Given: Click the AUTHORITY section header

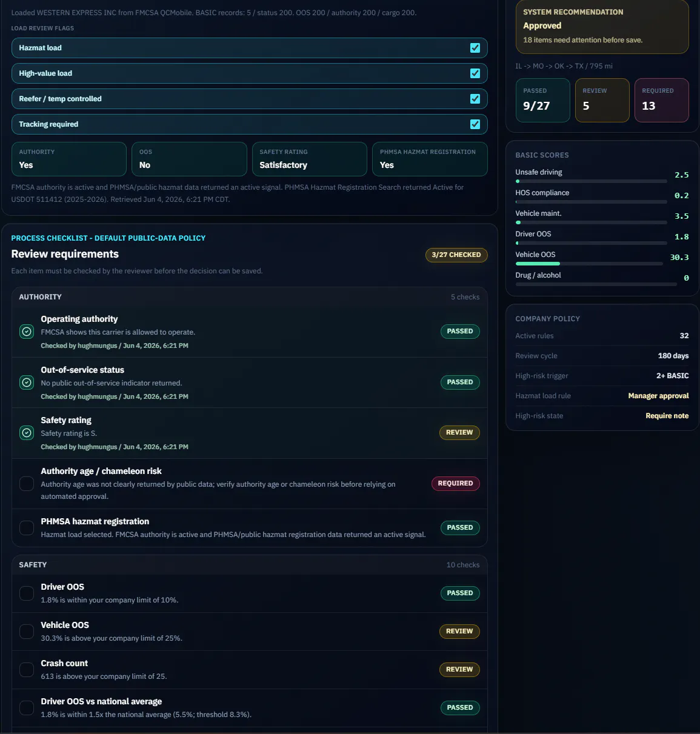Looking at the screenshot, I should (x=250, y=297).
